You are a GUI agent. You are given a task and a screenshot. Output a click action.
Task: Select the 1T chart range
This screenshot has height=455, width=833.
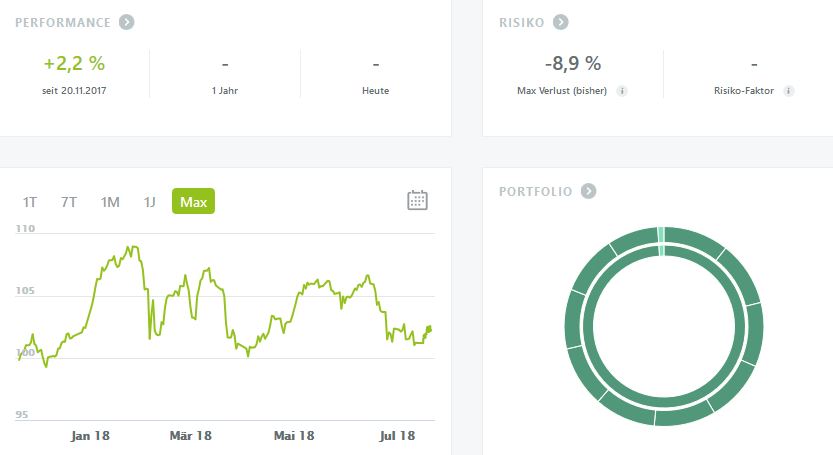(x=30, y=202)
